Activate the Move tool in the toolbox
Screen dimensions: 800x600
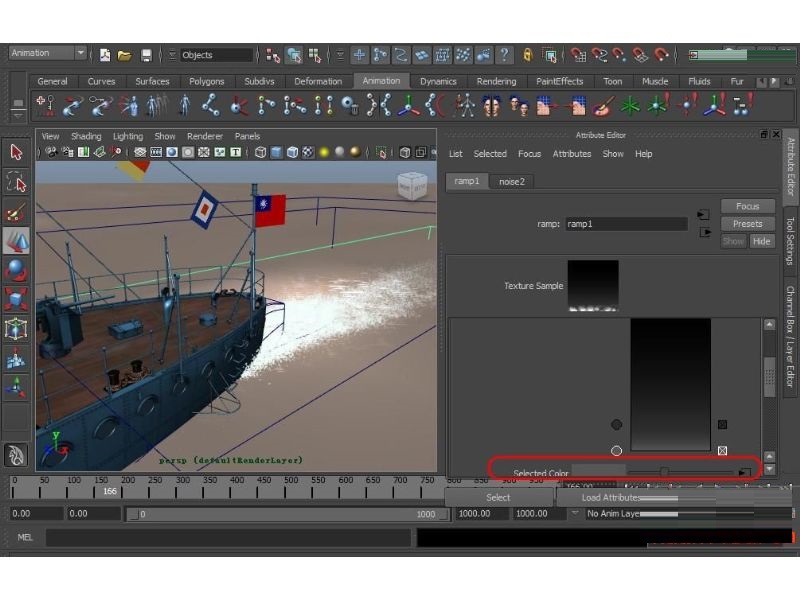(16, 241)
